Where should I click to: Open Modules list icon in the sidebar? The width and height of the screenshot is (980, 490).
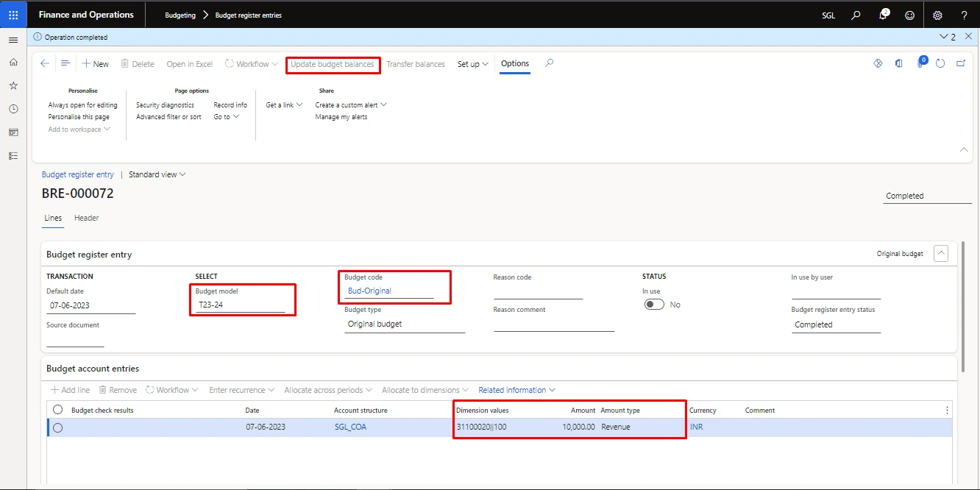coord(13,156)
